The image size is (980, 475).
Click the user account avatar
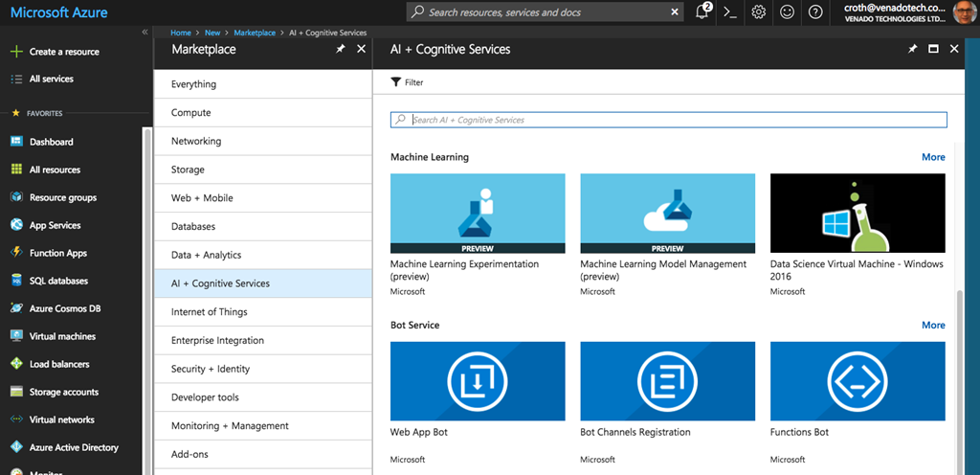coord(967,11)
